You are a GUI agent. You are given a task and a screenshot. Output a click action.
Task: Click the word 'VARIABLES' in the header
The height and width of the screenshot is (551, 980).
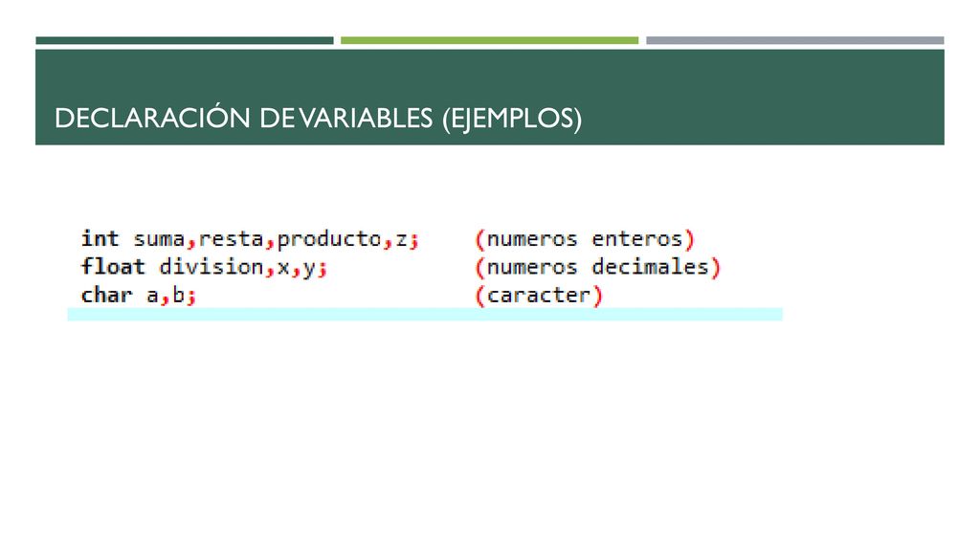366,118
